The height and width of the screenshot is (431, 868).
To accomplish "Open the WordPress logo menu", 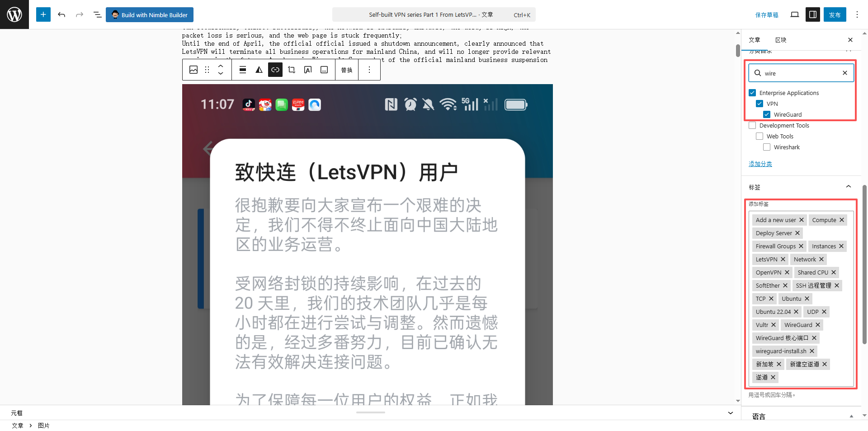I will (x=14, y=14).
